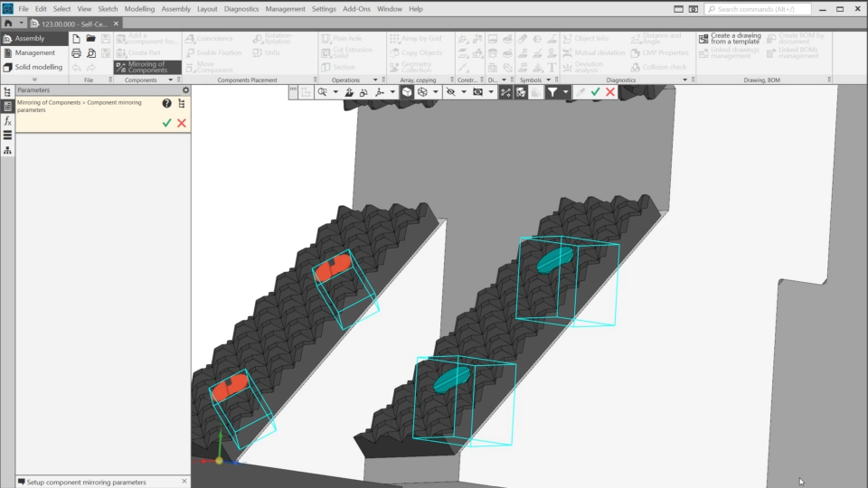The image size is (868, 488).
Task: Toggle wireframe display mode cube
Action: coord(422,92)
